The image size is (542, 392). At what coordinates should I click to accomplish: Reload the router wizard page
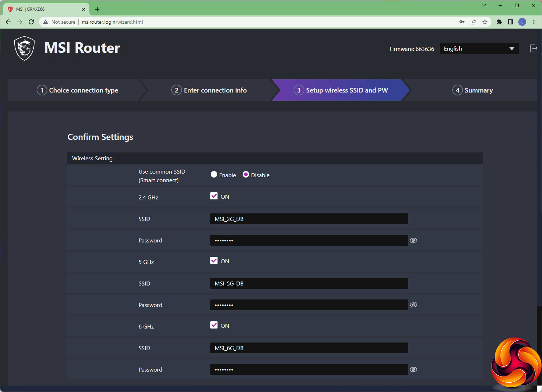[31, 22]
